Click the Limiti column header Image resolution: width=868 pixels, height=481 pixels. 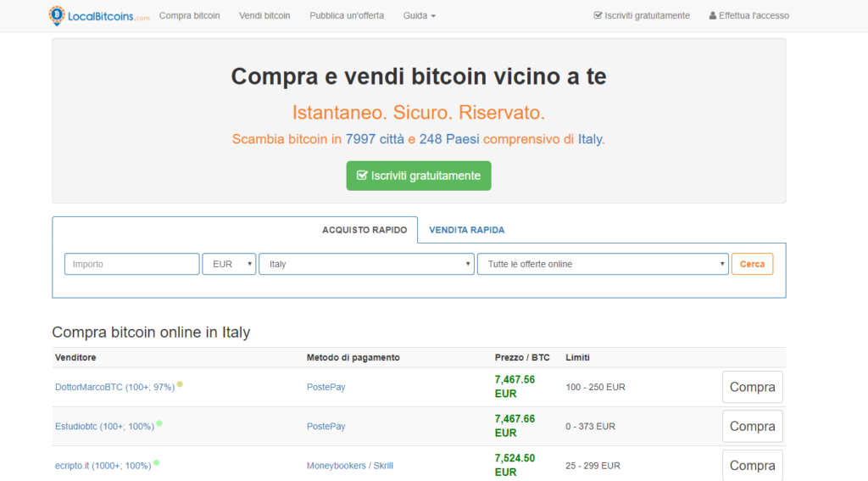click(577, 357)
